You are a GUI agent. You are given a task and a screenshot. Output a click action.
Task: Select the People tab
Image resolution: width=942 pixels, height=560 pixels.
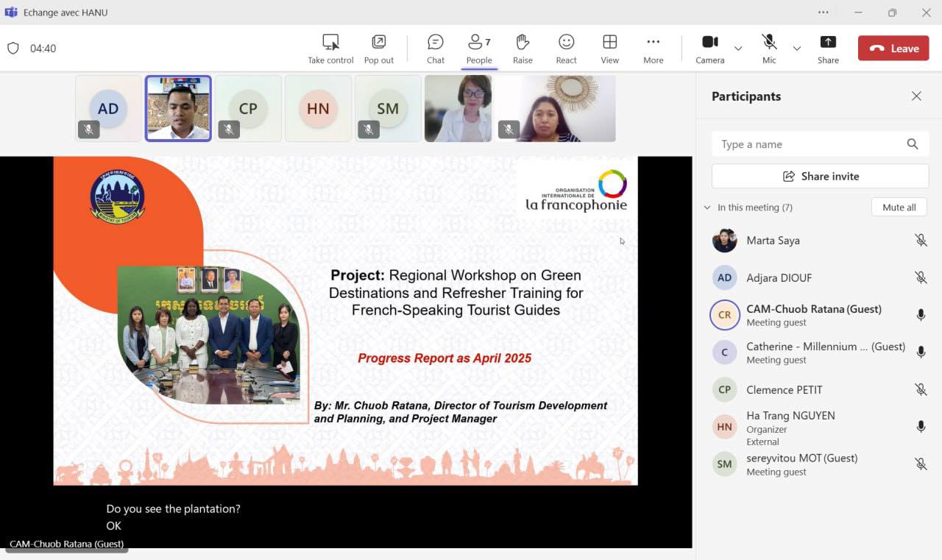click(x=479, y=49)
